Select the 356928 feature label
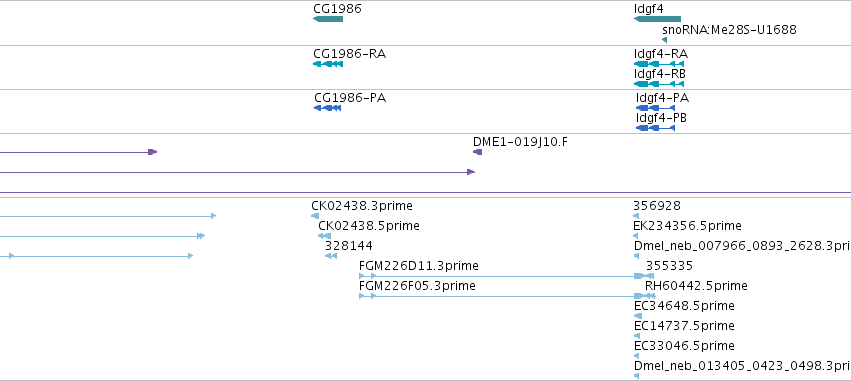Screen dimensions: 851x381 [x=657, y=206]
